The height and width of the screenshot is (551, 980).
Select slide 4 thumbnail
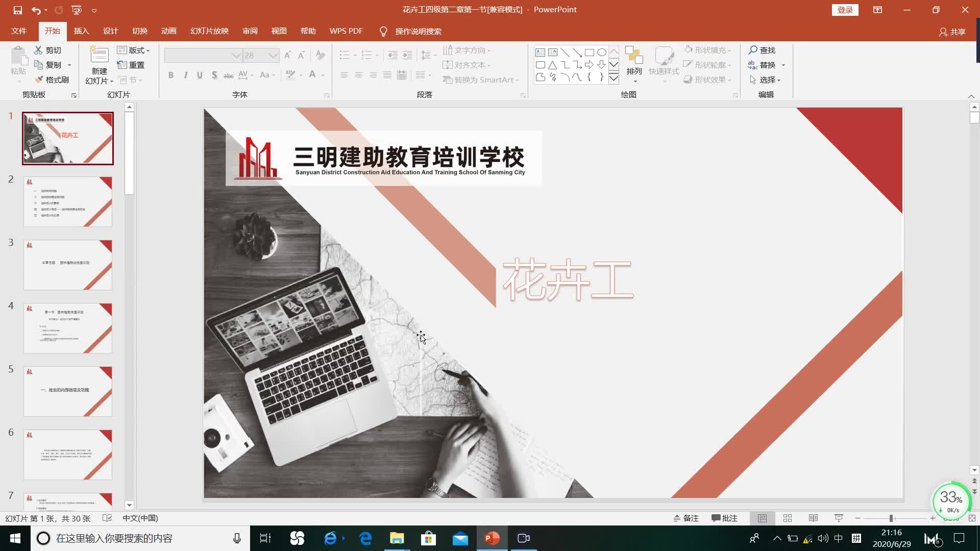pyautogui.click(x=68, y=328)
